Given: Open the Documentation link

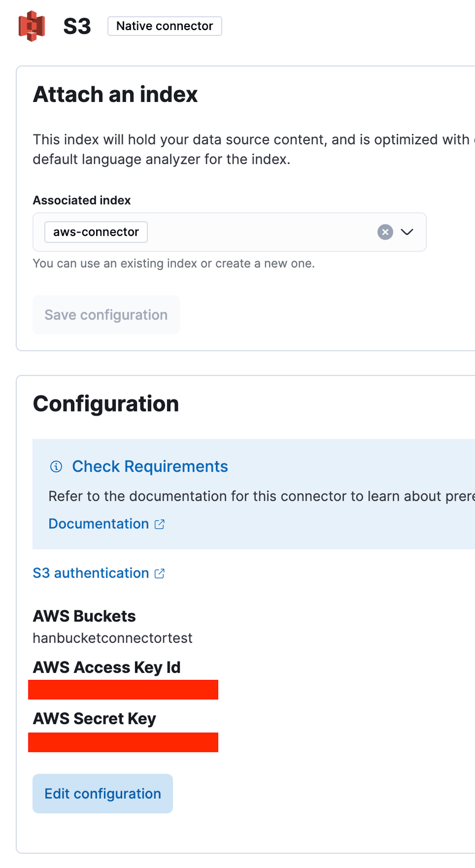Looking at the screenshot, I should (x=99, y=524).
